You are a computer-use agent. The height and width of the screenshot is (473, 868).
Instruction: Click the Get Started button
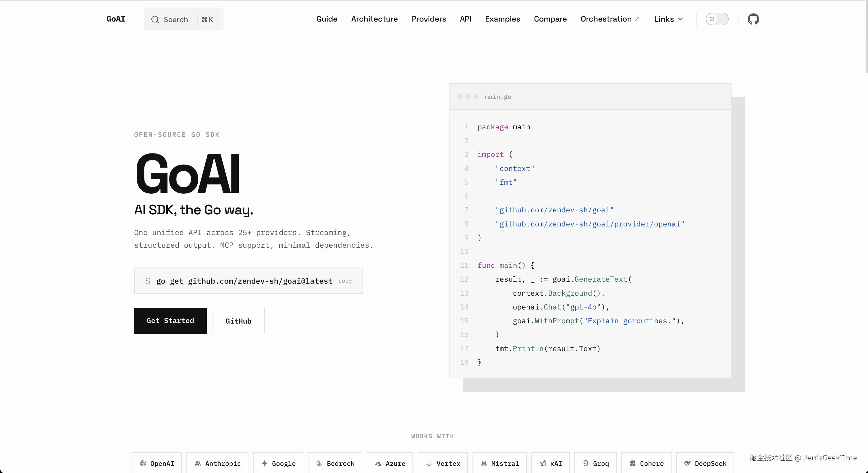point(170,321)
